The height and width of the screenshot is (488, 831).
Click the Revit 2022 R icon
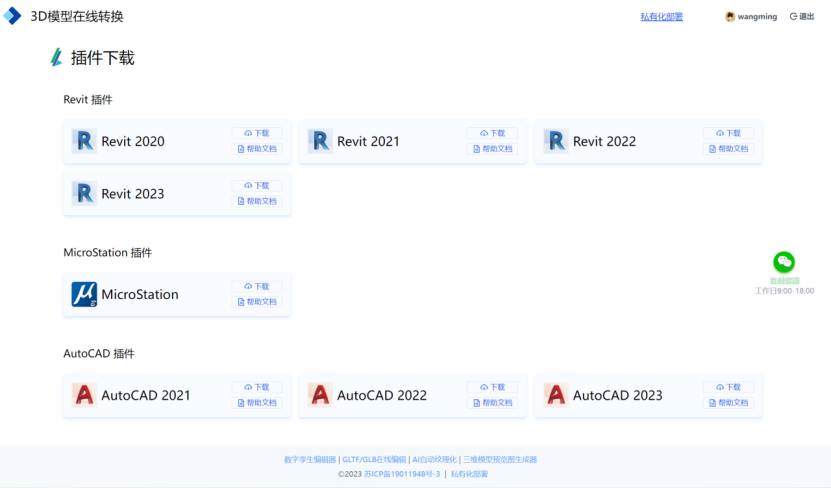556,141
